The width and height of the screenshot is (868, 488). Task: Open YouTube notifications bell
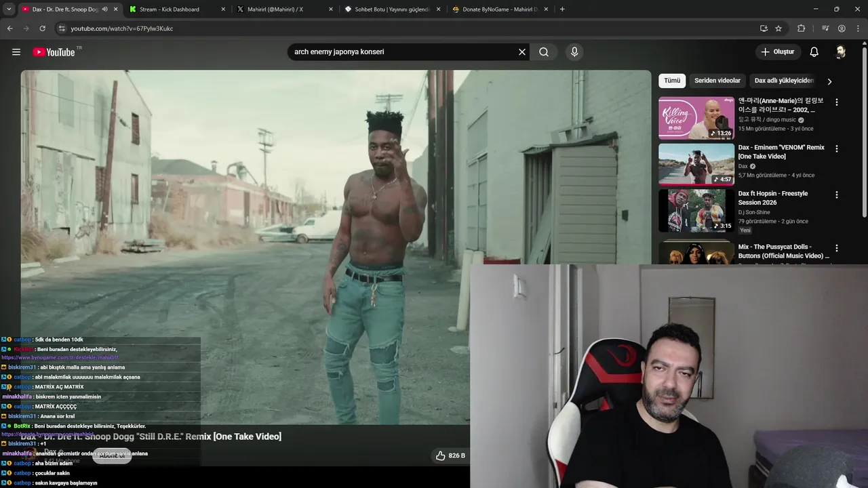point(814,52)
